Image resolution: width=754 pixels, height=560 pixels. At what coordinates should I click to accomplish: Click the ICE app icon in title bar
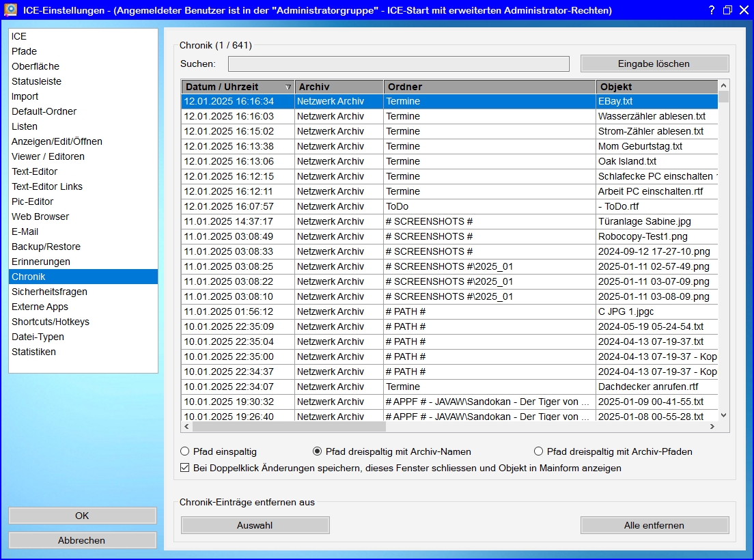click(10, 10)
